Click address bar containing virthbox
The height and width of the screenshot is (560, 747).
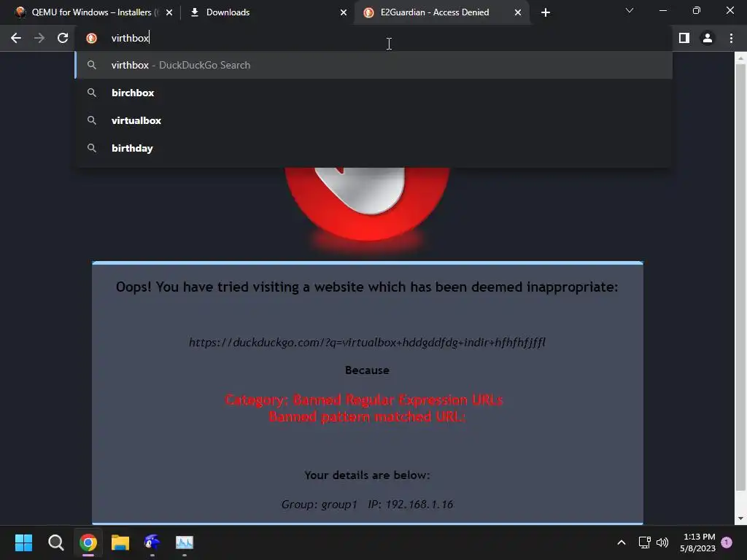(373, 38)
